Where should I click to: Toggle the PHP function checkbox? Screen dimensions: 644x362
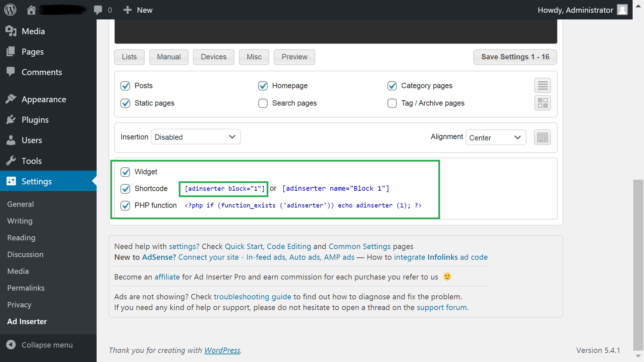point(125,205)
